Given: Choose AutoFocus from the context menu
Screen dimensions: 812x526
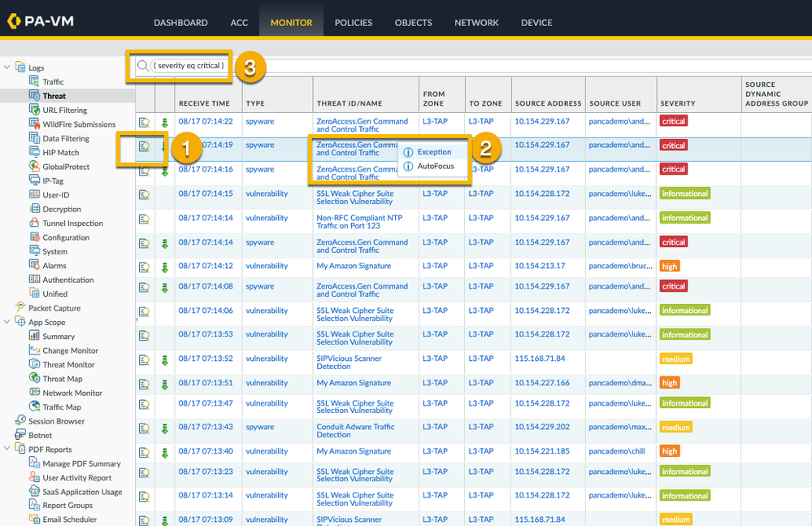Looking at the screenshot, I should click(435, 167).
